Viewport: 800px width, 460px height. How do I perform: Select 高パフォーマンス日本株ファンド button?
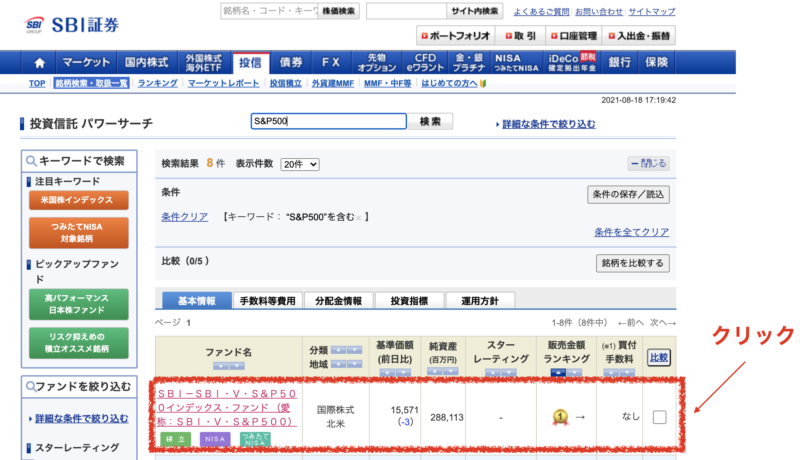point(79,304)
